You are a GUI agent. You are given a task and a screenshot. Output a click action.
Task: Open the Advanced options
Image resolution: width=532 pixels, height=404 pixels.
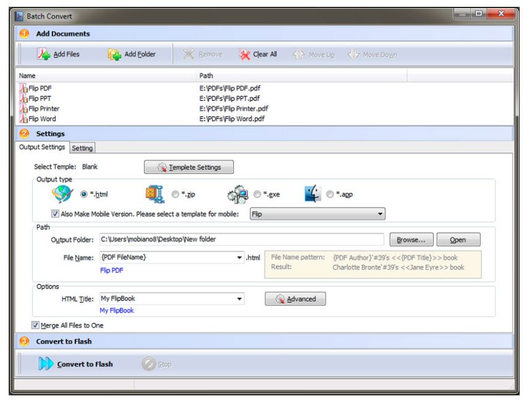click(x=295, y=299)
